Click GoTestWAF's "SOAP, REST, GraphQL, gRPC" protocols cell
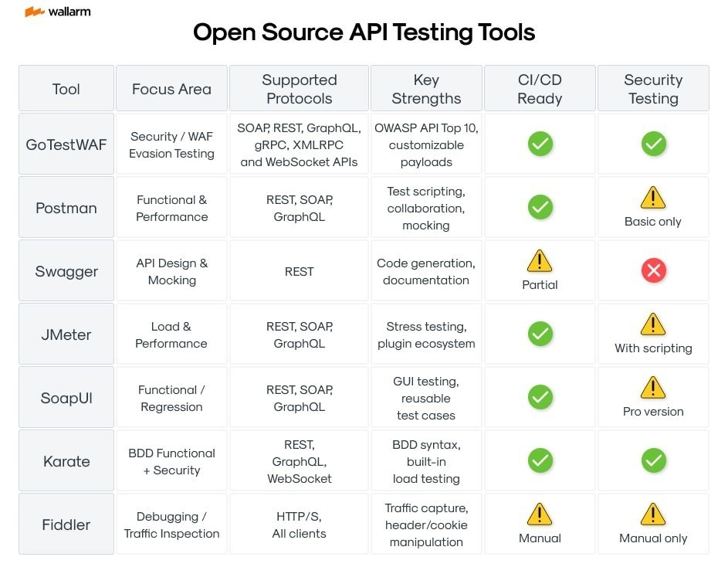Viewport: 728px width, 567px height. point(299,144)
